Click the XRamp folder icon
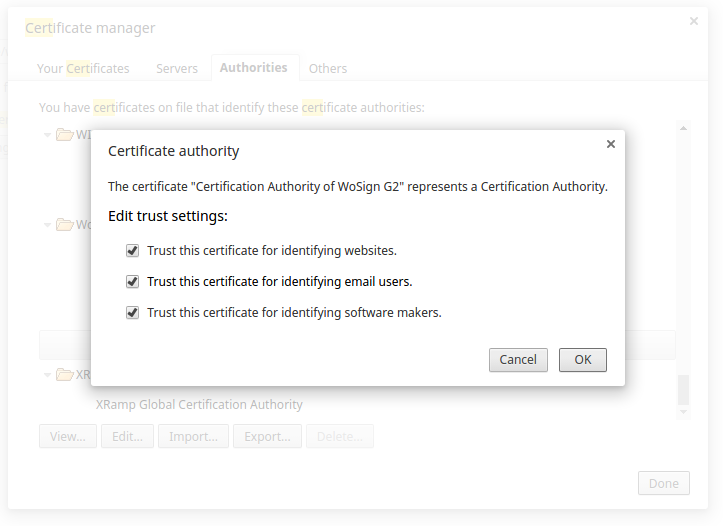The height and width of the screenshot is (526, 723). point(65,375)
